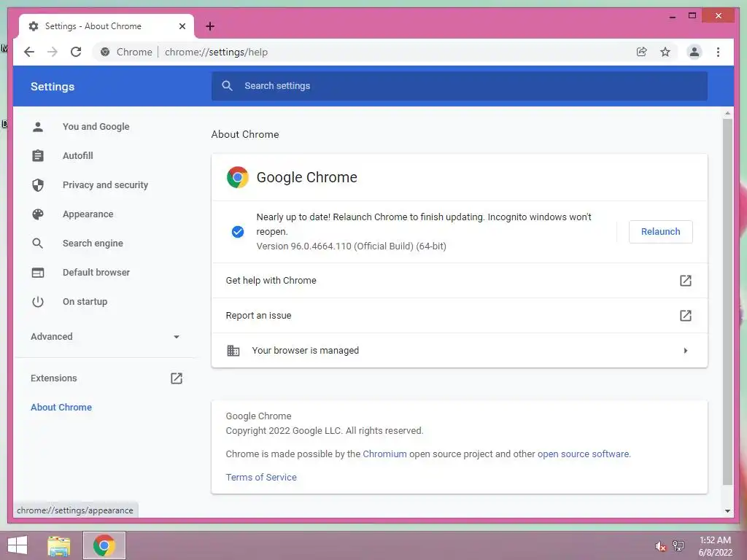This screenshot has height=560, width=747.
Task: Click the Chrome site info icon in address bar
Action: pyautogui.click(x=105, y=52)
